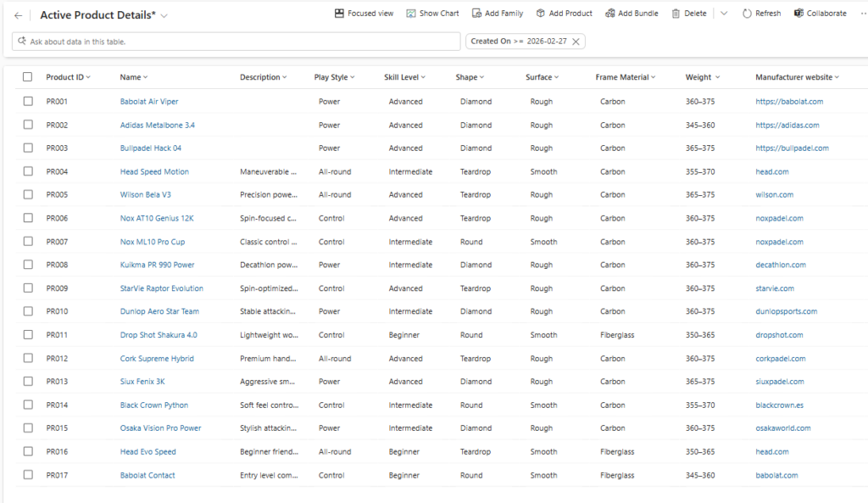868x503 pixels.
Task: Click Add Family icon
Action: pyautogui.click(x=477, y=13)
